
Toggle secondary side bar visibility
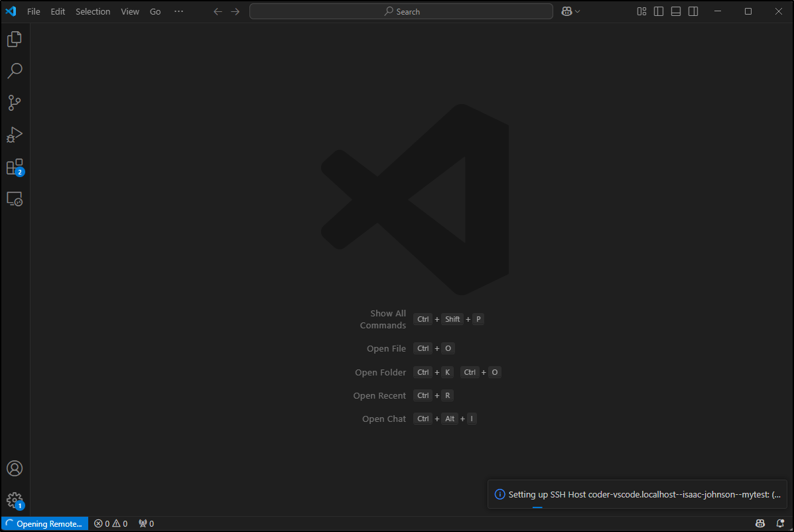[x=693, y=11]
